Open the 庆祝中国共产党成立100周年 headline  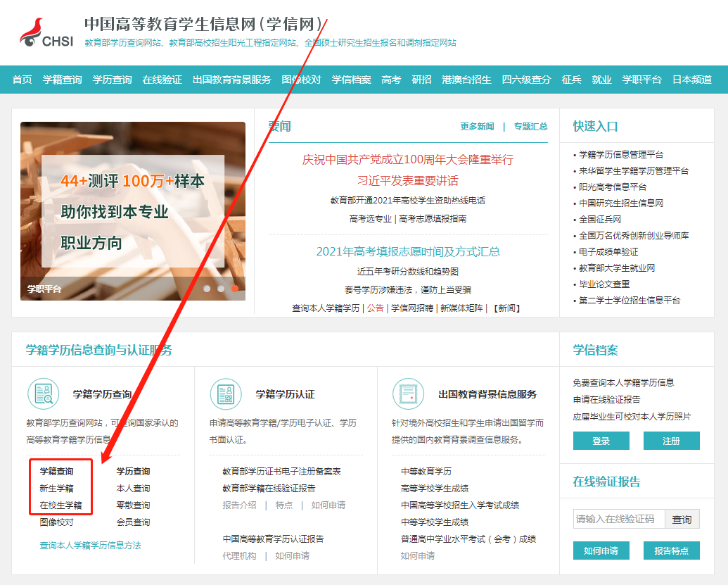coord(408,160)
